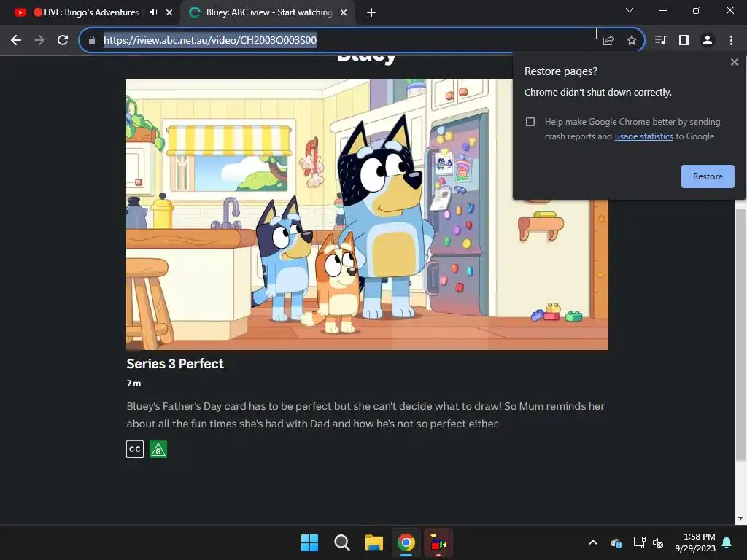This screenshot has width=747, height=560.
Task: Open Windows taskbar Search
Action: tap(341, 542)
